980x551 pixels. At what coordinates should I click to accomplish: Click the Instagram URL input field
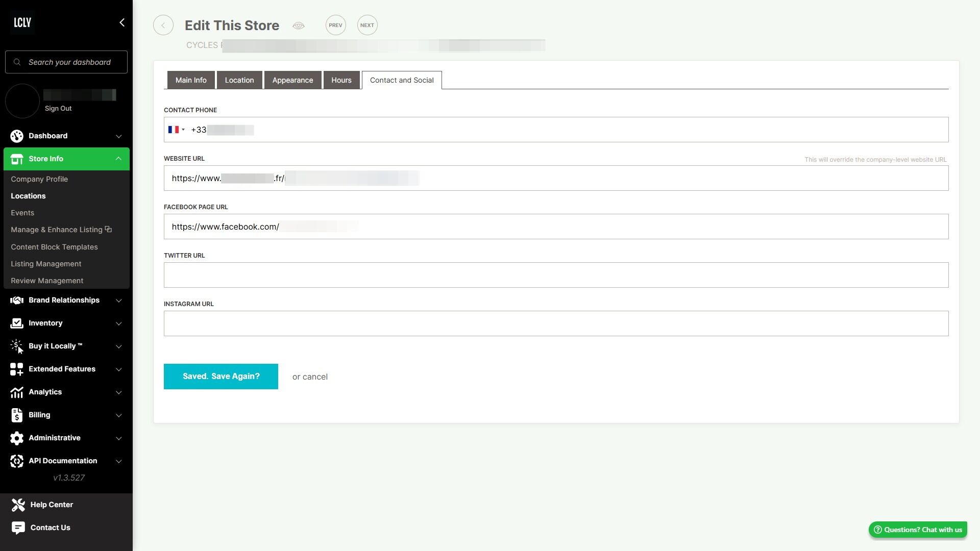[556, 323]
